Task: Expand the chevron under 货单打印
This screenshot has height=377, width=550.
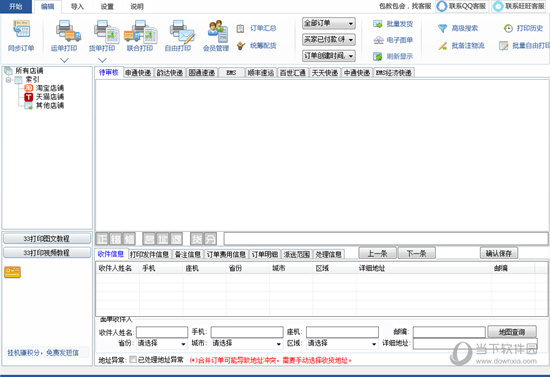Action: tap(102, 60)
